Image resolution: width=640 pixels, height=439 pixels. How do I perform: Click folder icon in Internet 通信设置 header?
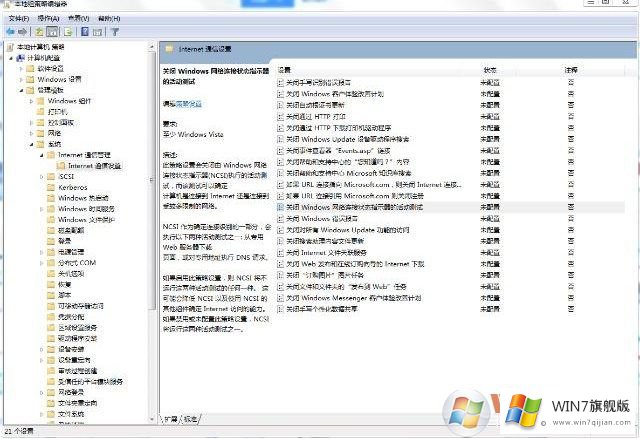(169, 49)
